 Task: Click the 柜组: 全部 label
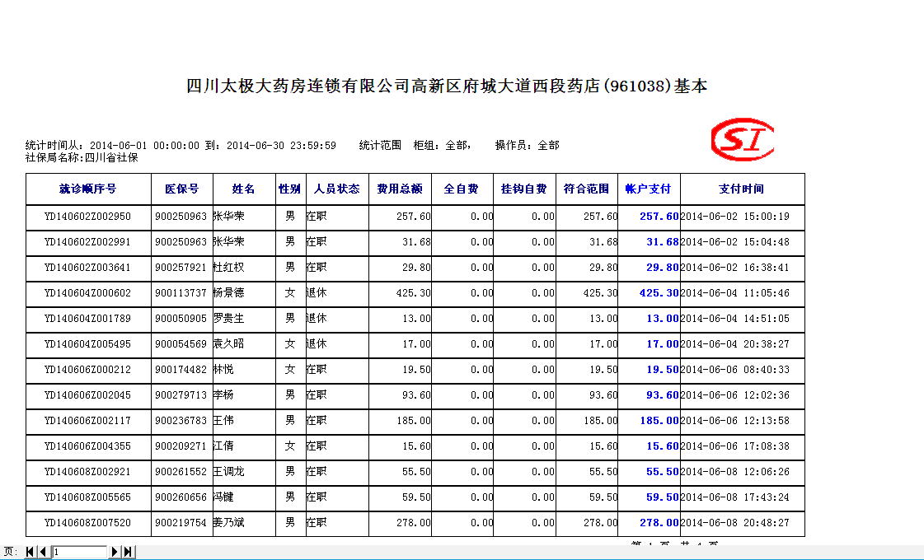[x=442, y=145]
